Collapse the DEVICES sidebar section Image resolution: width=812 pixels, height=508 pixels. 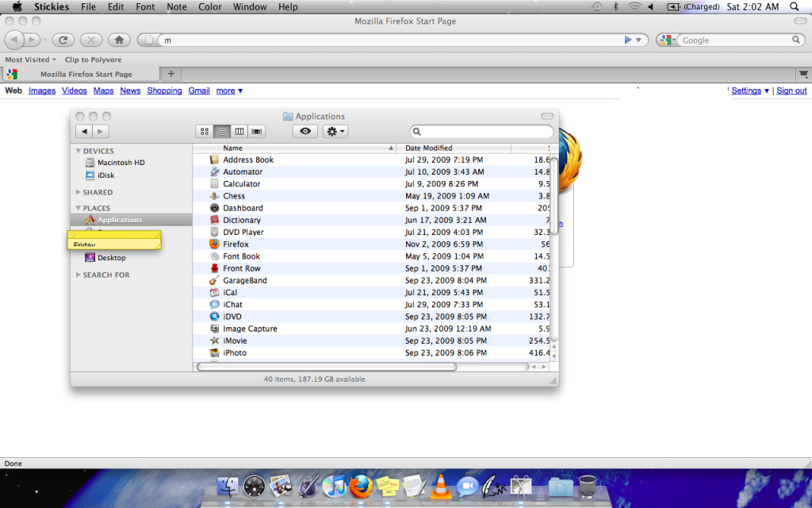click(x=79, y=151)
